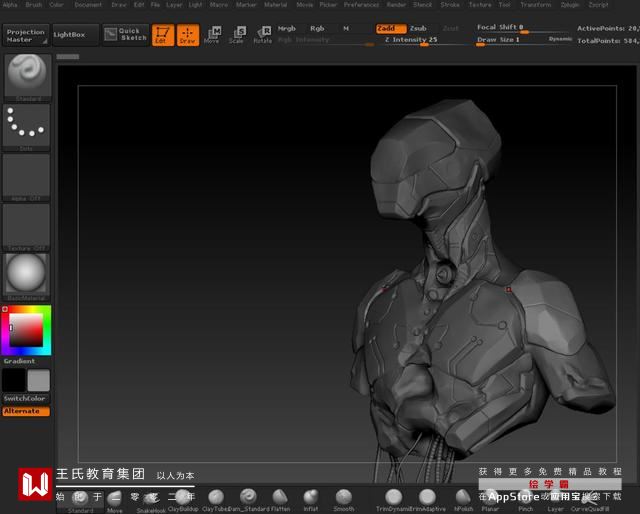Viewport: 640px width, 514px height.
Task: Enable Zsub sculpt mode
Action: click(x=418, y=29)
